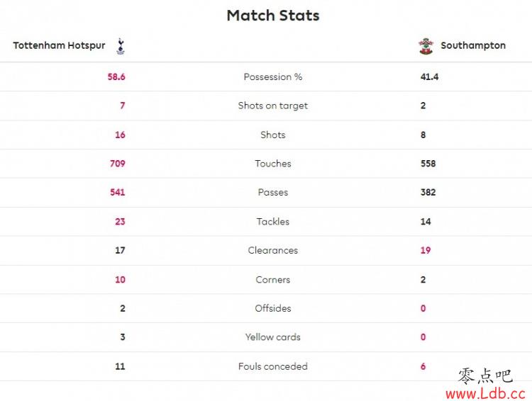Click Tottenham's 541 passes figure
The height and width of the screenshot is (401, 532).
coord(117,193)
